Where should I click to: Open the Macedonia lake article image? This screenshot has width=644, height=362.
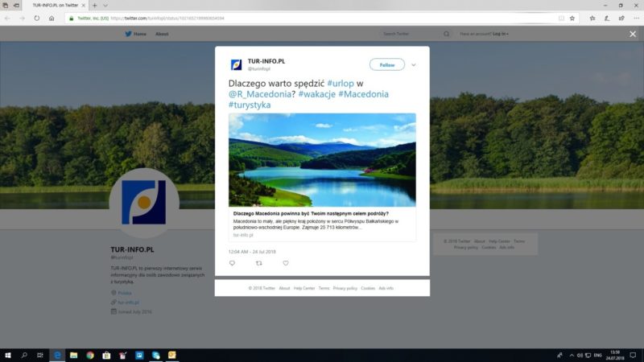point(322,159)
